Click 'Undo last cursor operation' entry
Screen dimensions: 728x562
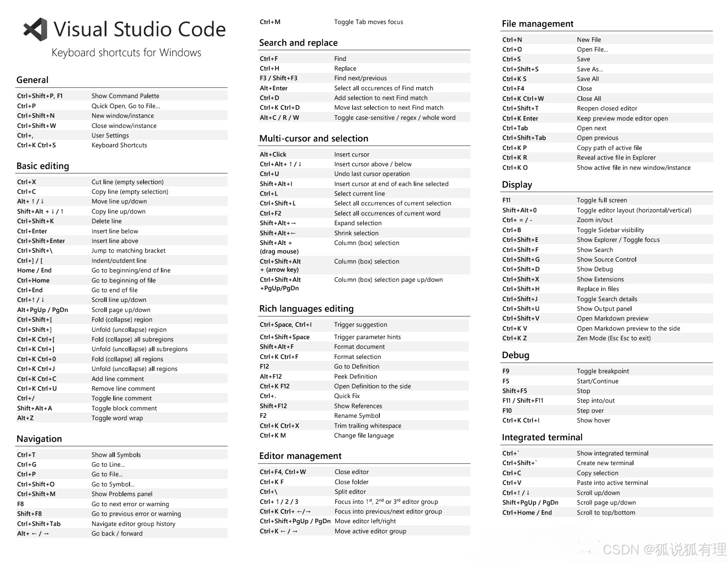pos(372,174)
